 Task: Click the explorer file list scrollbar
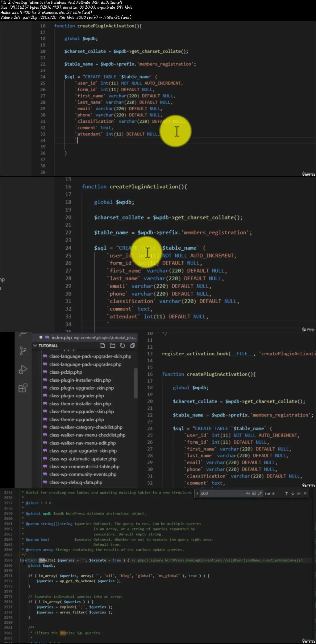(x=136, y=383)
